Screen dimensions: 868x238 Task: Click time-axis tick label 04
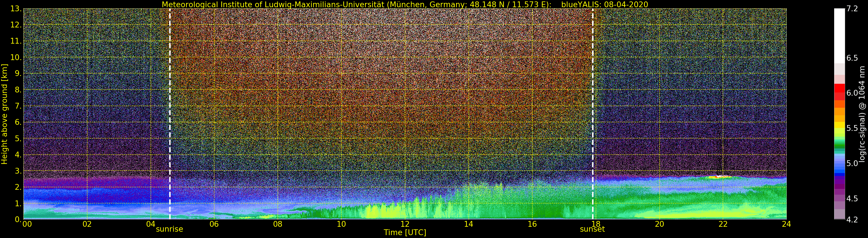point(151,224)
